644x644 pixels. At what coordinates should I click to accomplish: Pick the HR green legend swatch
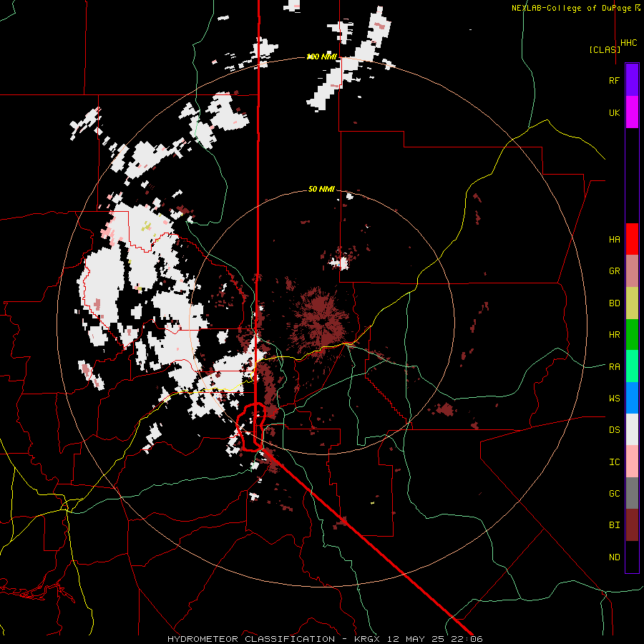click(632, 335)
